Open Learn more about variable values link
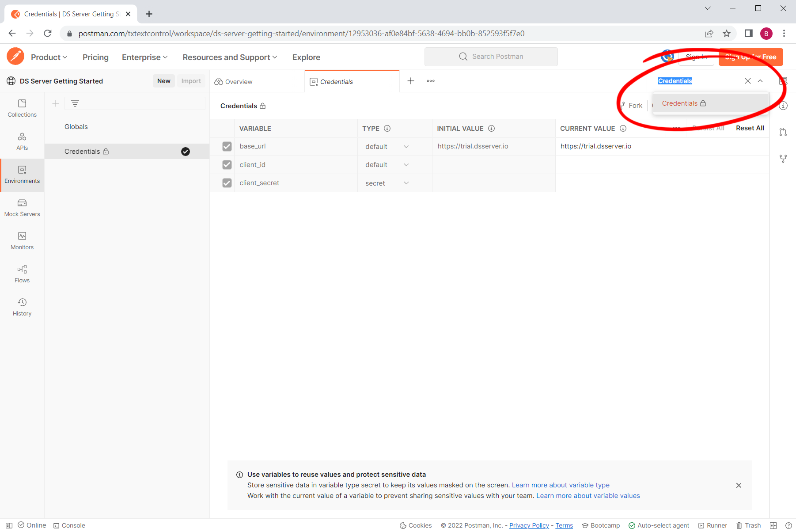This screenshot has width=796, height=532. click(588, 496)
